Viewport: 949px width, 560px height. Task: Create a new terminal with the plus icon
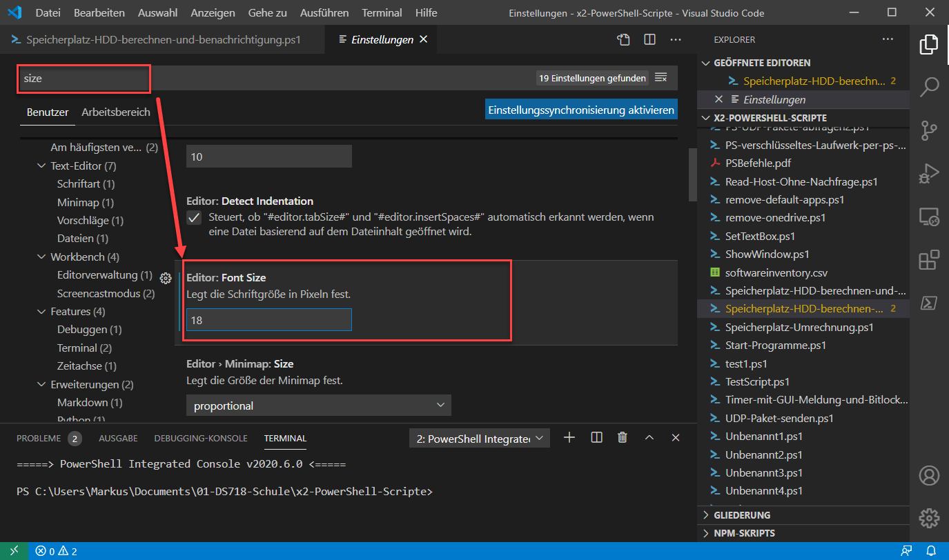click(x=569, y=437)
